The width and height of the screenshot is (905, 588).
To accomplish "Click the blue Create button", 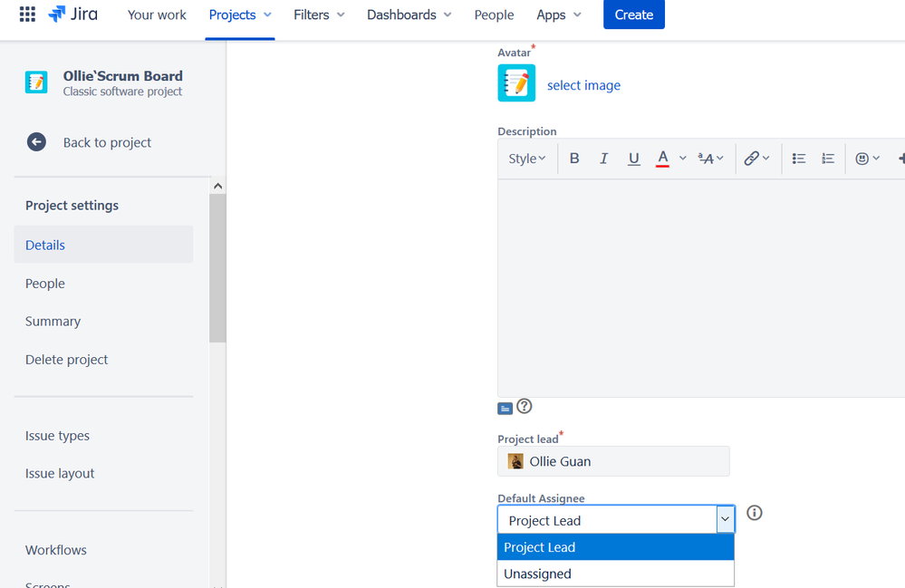I will point(634,14).
